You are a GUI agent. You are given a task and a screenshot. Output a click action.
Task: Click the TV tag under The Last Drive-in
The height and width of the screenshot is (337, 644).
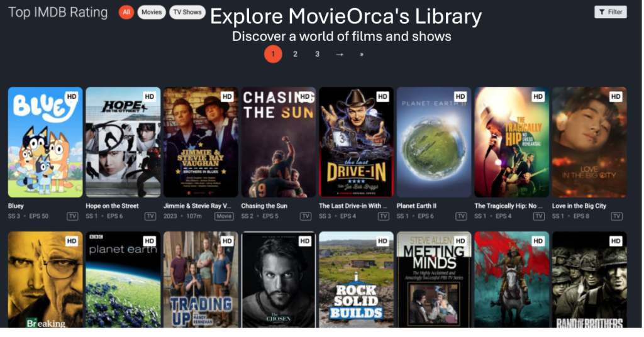pos(384,216)
